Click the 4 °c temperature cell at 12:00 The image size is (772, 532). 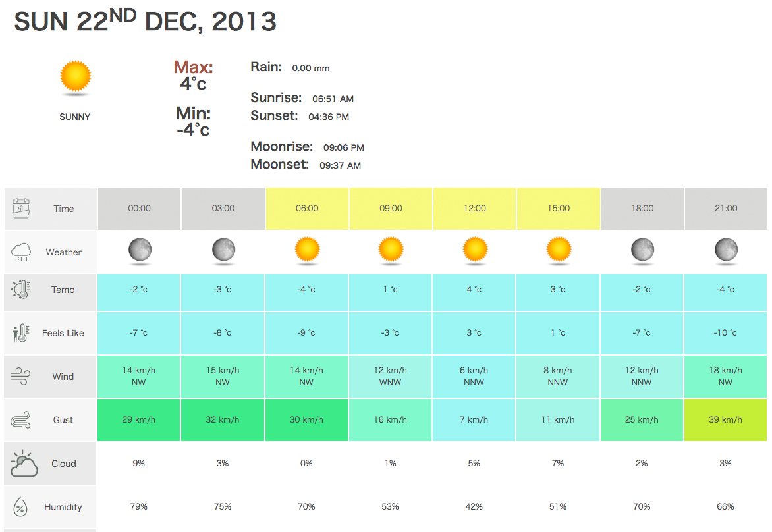(x=474, y=290)
